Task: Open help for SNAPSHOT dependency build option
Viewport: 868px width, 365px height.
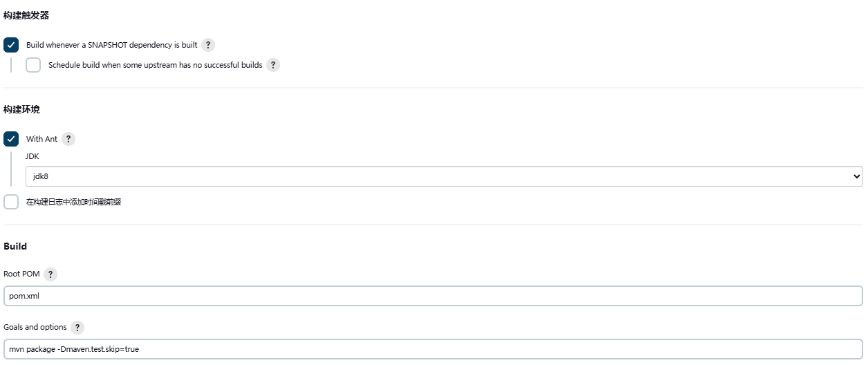Action: pos(207,45)
